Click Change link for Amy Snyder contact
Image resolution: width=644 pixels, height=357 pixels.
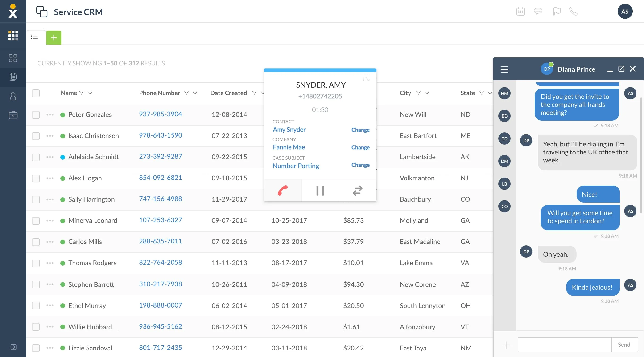click(360, 130)
